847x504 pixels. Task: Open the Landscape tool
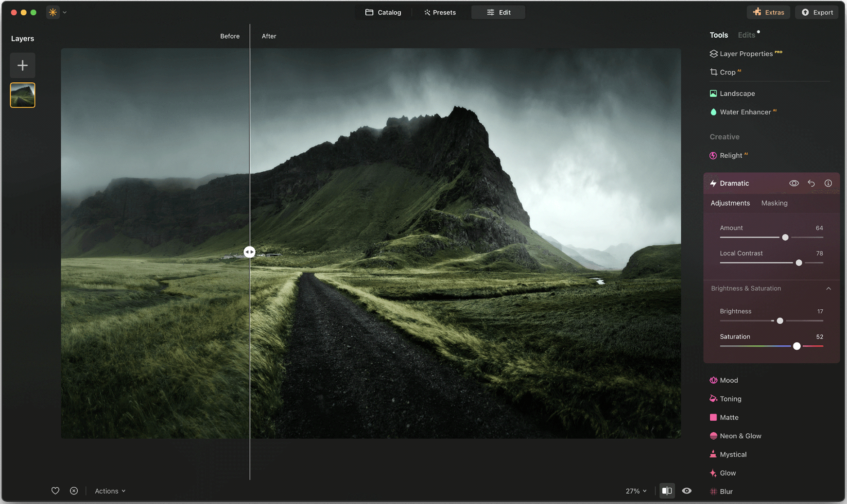[732, 94]
